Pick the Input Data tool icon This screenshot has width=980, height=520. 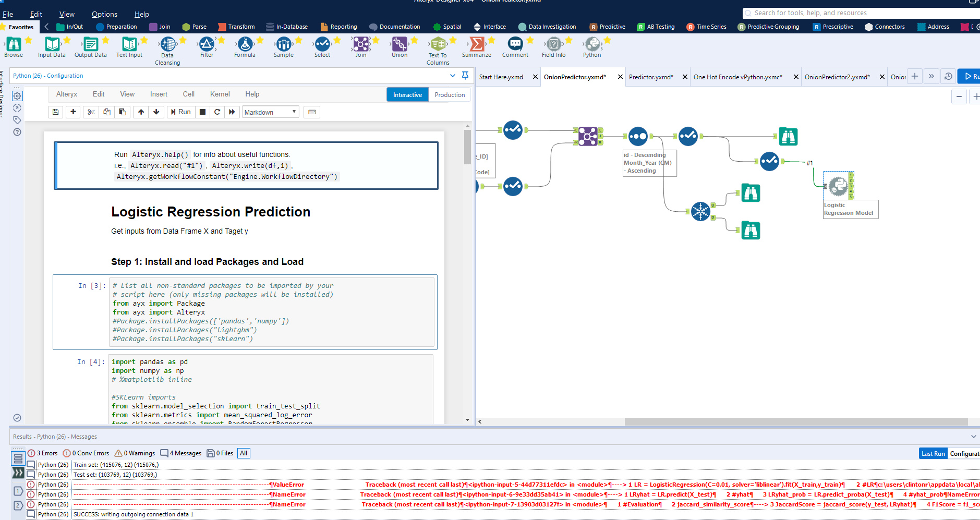(x=52, y=44)
